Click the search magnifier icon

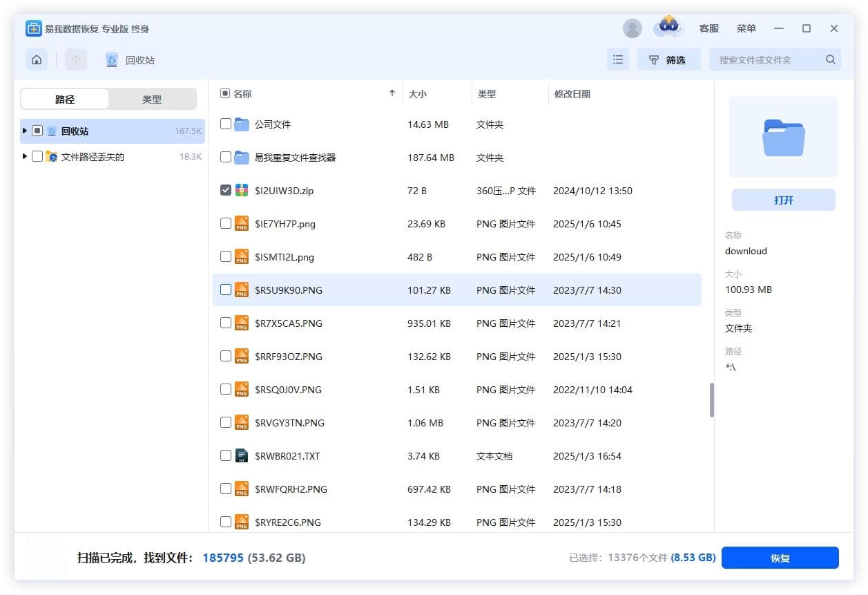831,60
